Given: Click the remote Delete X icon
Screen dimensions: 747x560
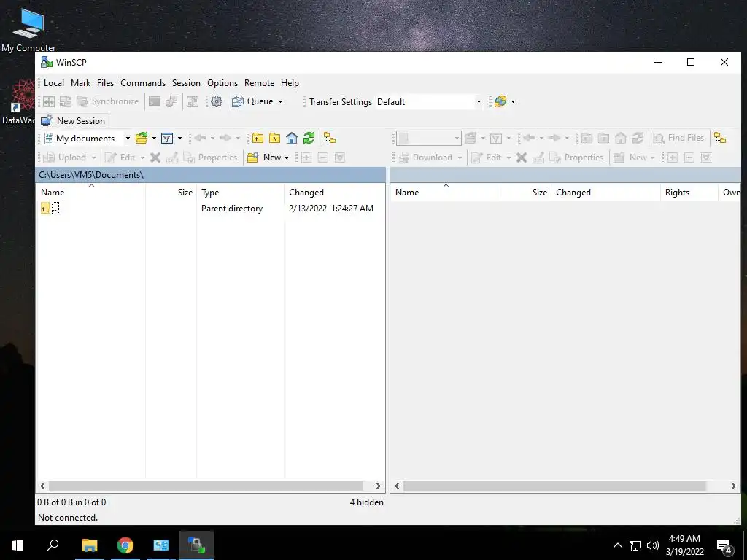Looking at the screenshot, I should tap(522, 157).
